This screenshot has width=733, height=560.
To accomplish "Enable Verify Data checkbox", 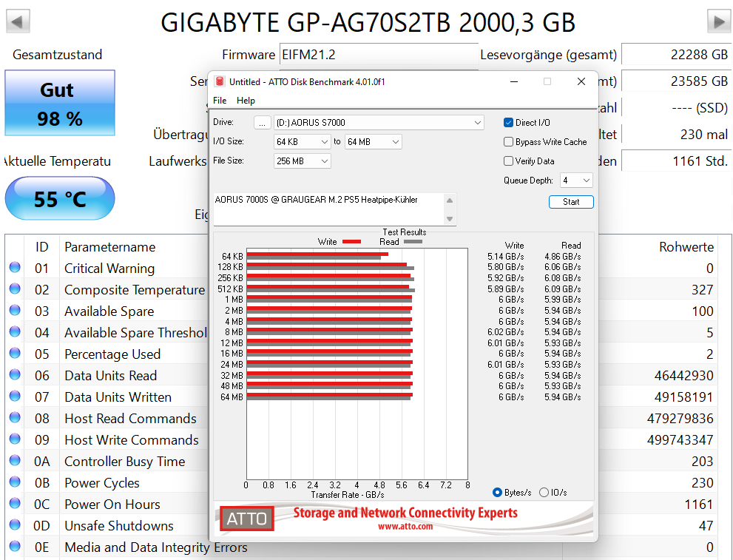I will tap(509, 161).
